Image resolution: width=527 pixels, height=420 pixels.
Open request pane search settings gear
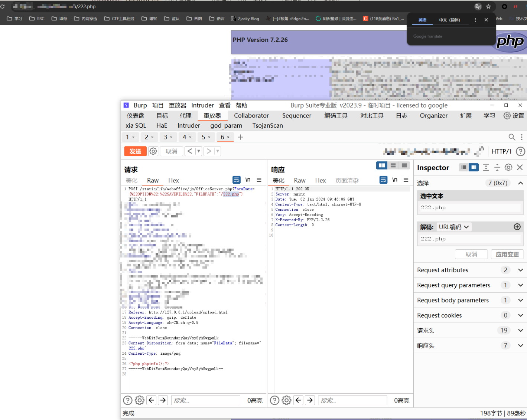(140, 400)
